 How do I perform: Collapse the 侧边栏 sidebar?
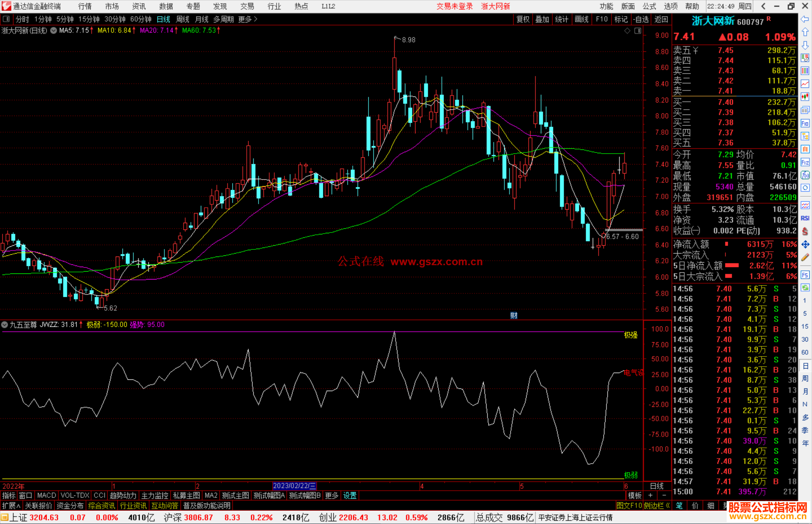point(656,506)
